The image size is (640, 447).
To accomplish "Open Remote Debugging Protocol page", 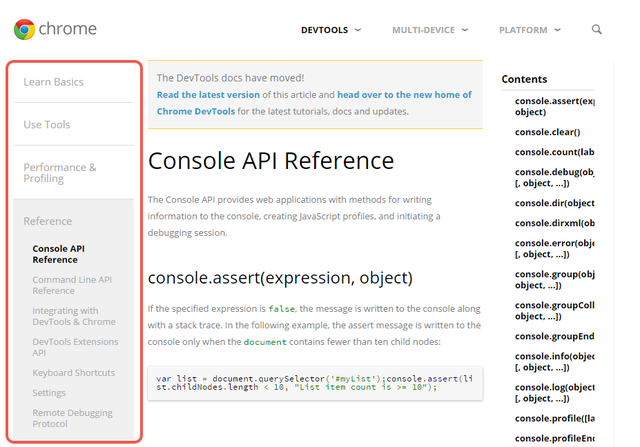I will coord(72,418).
